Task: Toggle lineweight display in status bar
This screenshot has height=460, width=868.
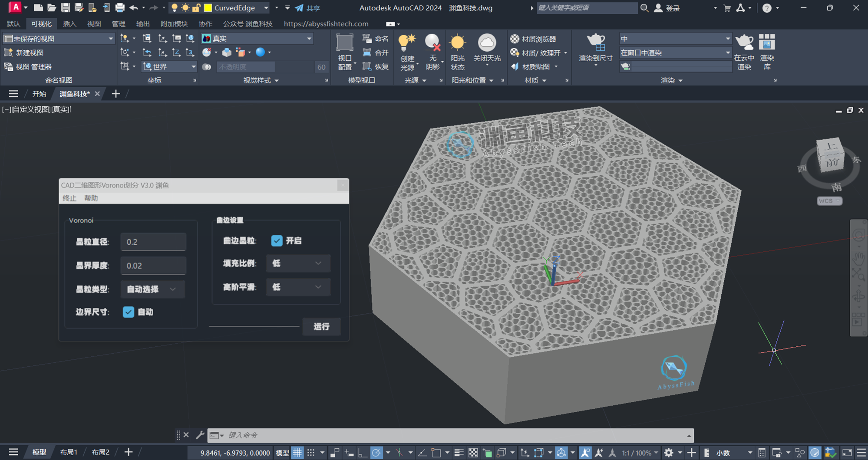Action: point(459,453)
